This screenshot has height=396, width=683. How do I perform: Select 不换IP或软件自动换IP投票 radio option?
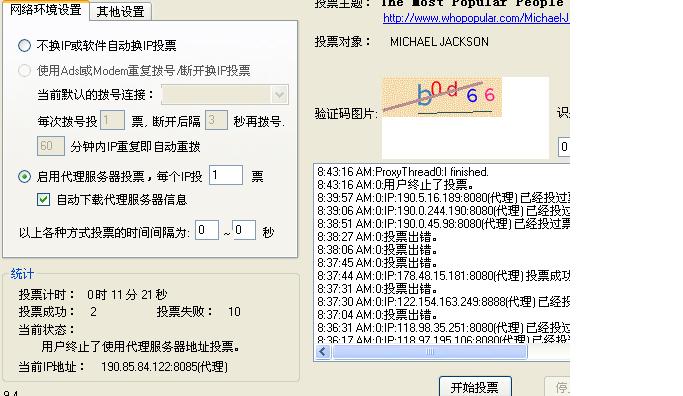pos(24,45)
